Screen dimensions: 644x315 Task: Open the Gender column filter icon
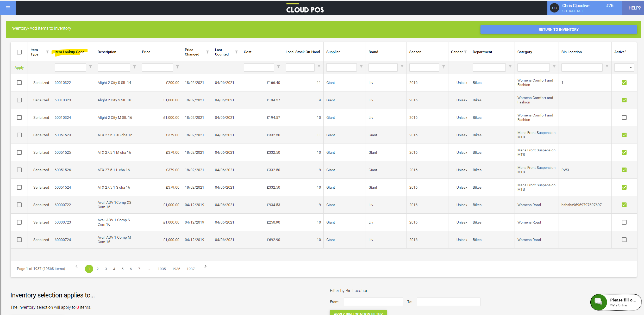[465, 52]
